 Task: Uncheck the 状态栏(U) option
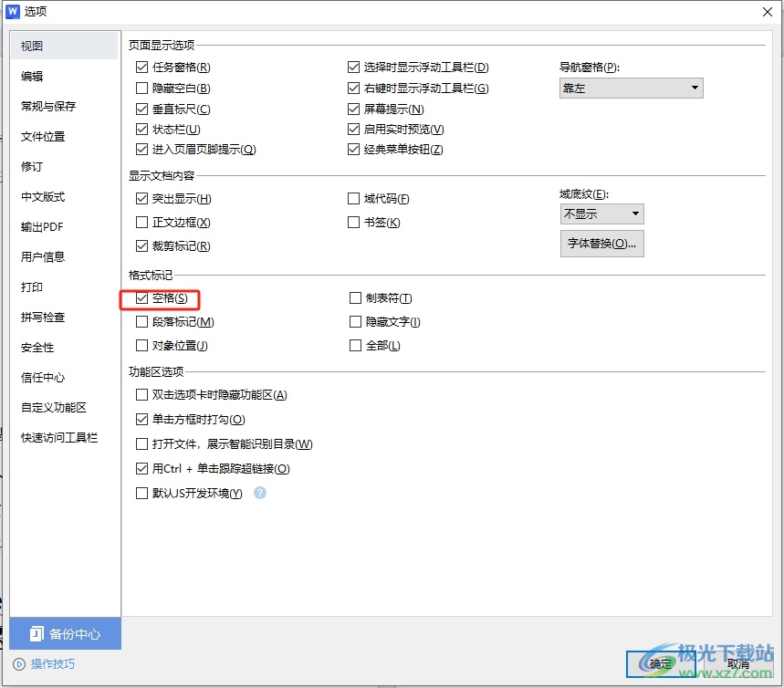tap(142, 129)
